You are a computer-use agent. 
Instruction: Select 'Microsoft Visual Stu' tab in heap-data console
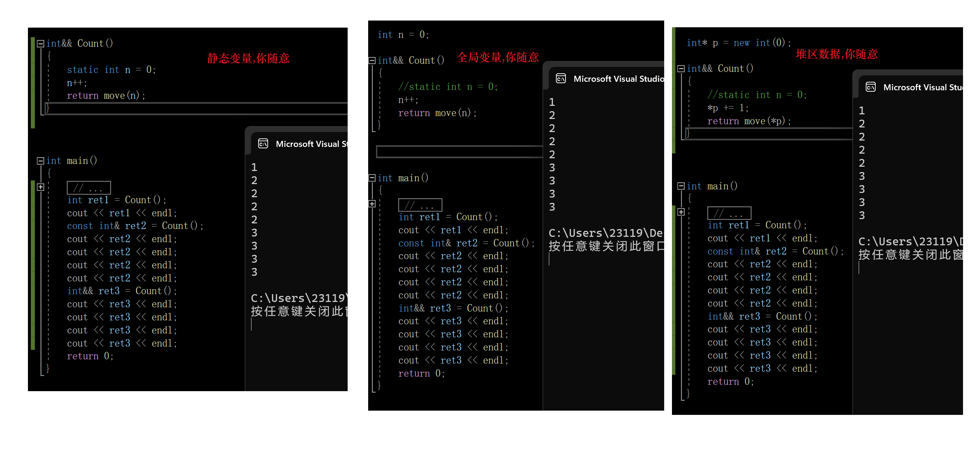pyautogui.click(x=922, y=87)
